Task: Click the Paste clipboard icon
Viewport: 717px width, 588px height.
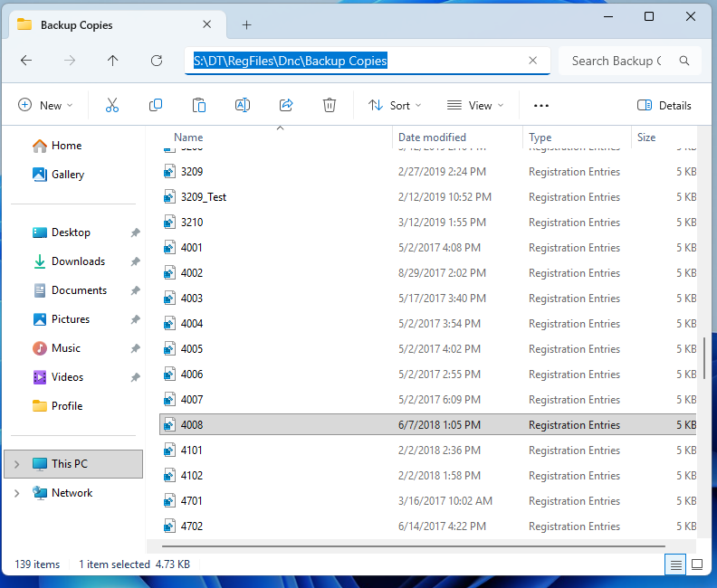Action: coord(199,105)
